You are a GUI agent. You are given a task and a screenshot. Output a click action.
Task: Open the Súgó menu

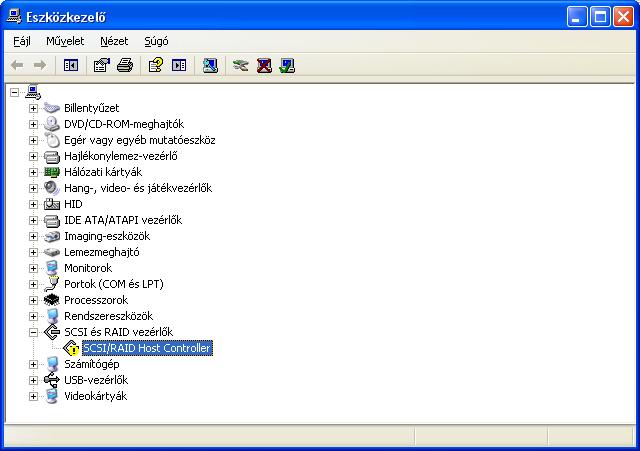coord(156,41)
